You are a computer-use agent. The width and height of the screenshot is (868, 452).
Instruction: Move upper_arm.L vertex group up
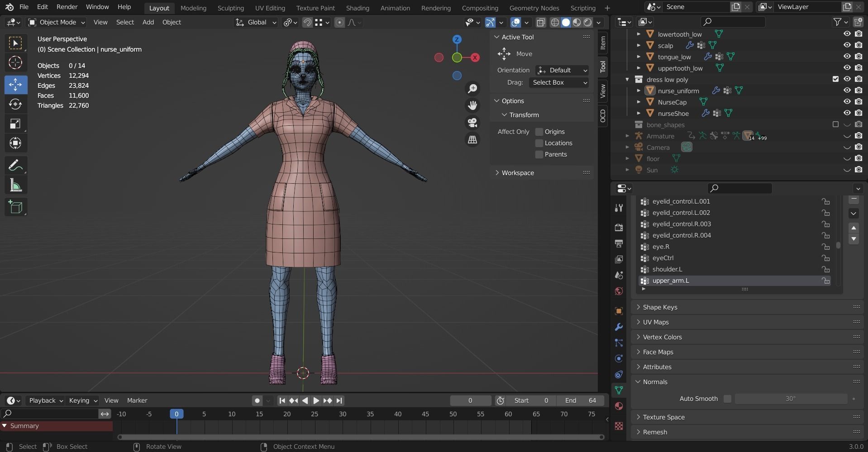click(x=854, y=228)
